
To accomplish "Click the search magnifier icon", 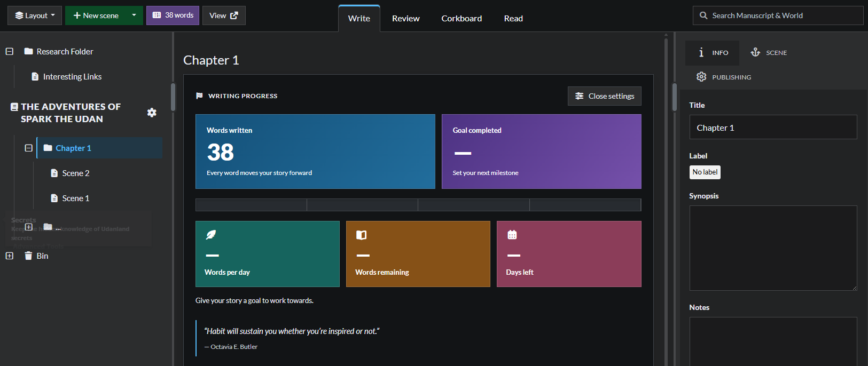I will pos(703,15).
